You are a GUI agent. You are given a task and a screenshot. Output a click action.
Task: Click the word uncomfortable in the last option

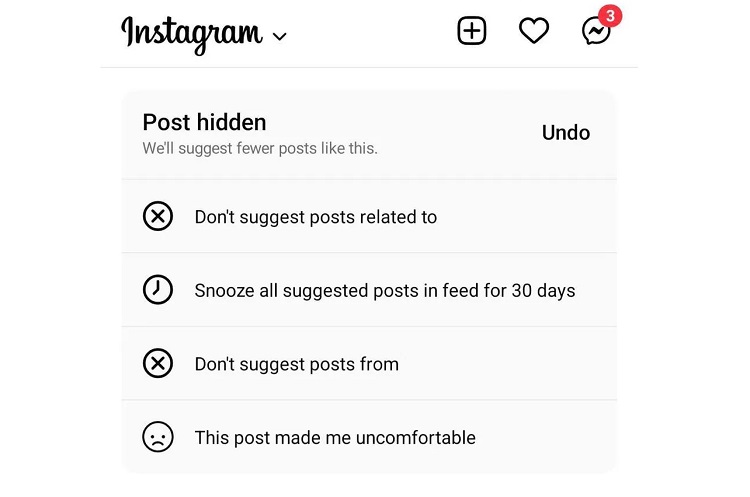(x=416, y=438)
